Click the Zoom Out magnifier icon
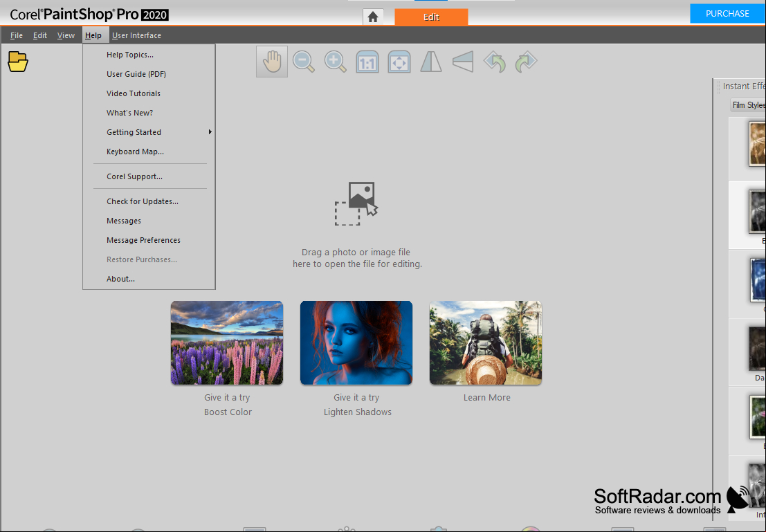This screenshot has width=766, height=532. [x=303, y=62]
